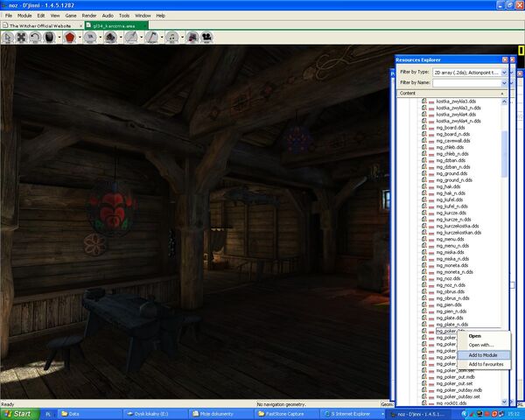Close The Witcher Official Website tab
Screen dimensions: 525x420
(80, 25)
